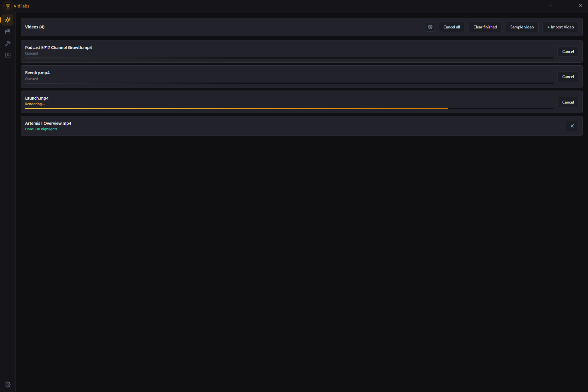Cancel the Launch.mp4 rendering job

568,102
